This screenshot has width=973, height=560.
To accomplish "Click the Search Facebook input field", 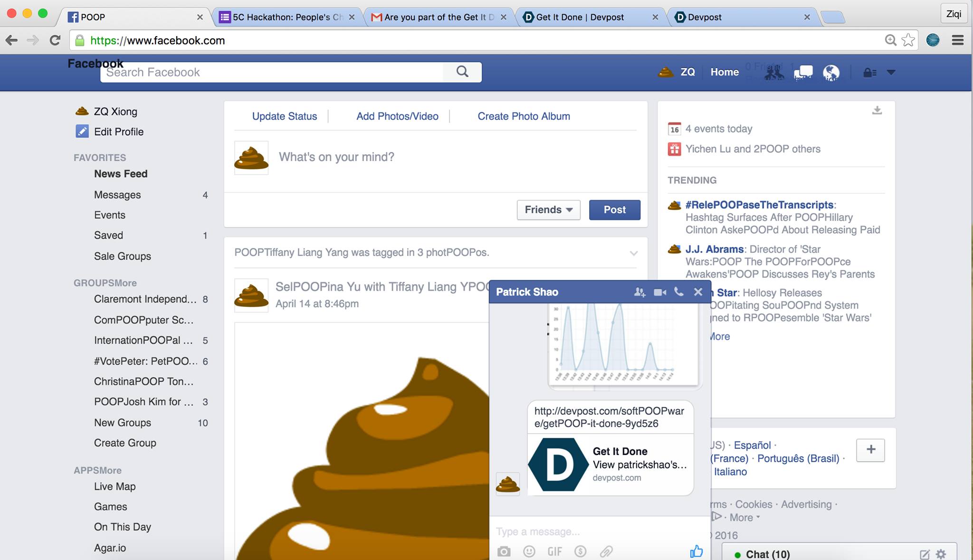I will [271, 72].
